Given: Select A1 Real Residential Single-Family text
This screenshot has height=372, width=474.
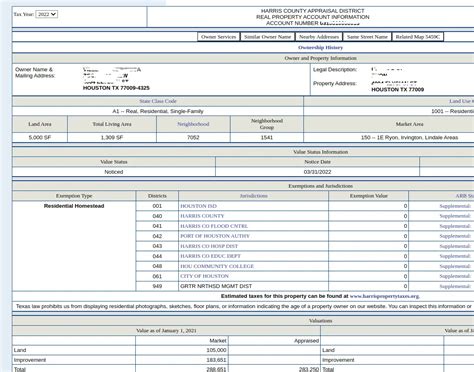Looking at the screenshot, I should 158,111.
